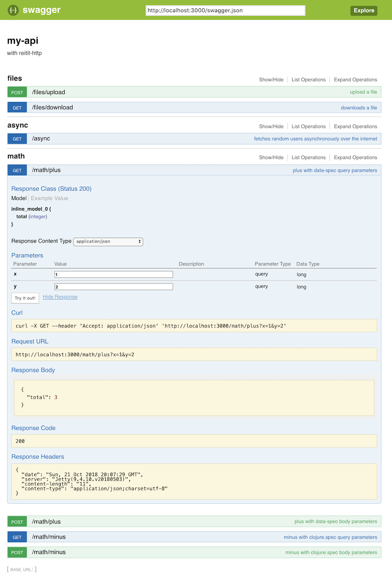Screen dimensions: 392x581
Task: Click the Hide Response link
Action: 60,297
